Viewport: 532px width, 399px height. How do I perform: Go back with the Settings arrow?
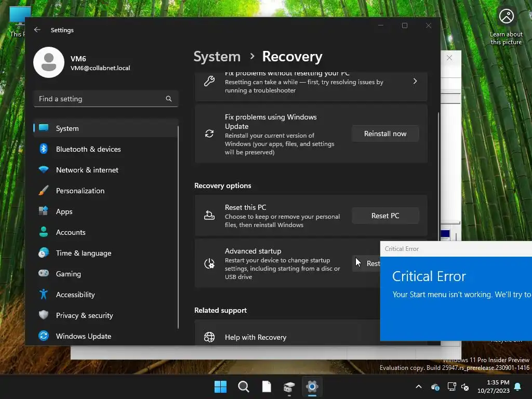pos(37,30)
